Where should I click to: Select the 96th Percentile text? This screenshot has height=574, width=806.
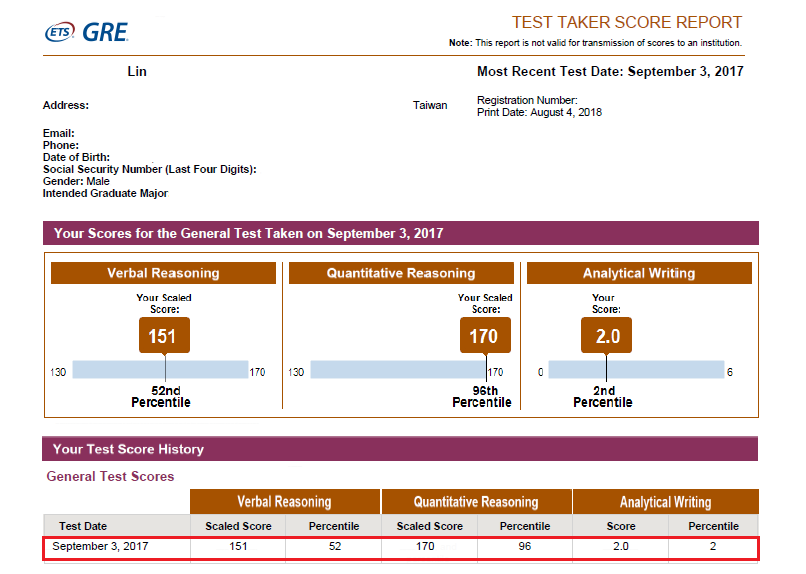point(482,397)
